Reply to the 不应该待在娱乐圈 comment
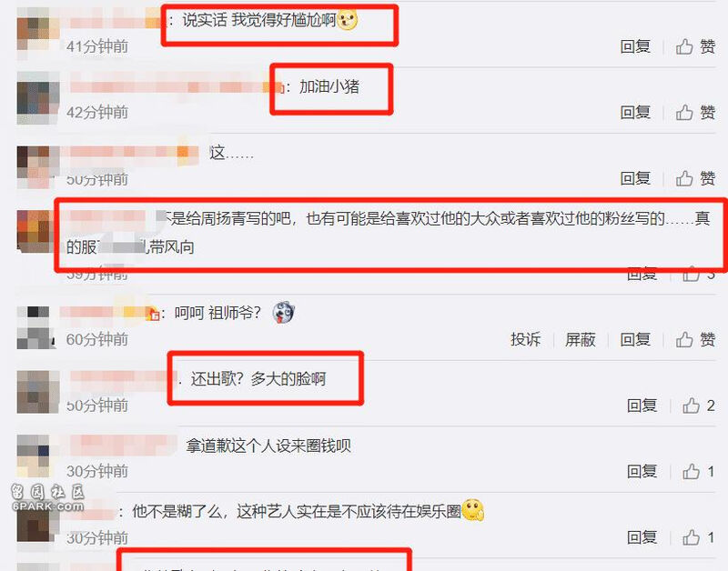728x571 pixels. 642,537
